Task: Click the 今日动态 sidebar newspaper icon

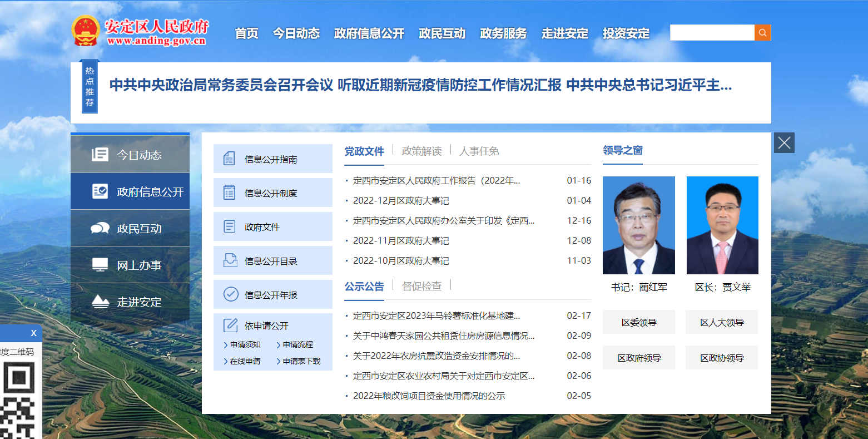Action: tap(100, 155)
